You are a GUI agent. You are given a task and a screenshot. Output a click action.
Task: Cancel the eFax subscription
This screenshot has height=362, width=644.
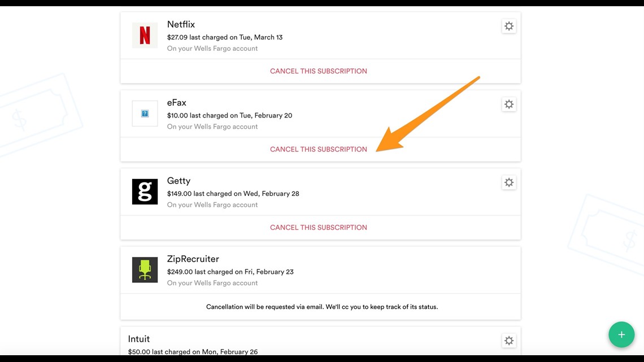[318, 150]
